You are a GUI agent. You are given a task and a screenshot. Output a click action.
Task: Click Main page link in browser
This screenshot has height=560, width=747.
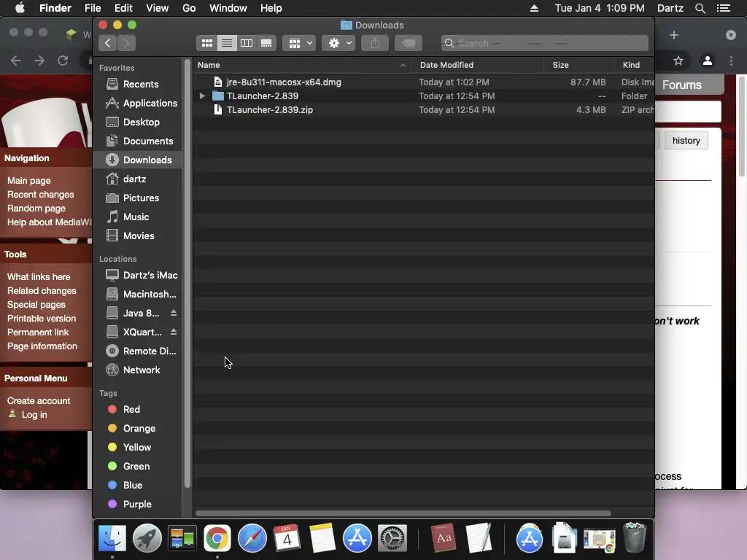point(29,181)
